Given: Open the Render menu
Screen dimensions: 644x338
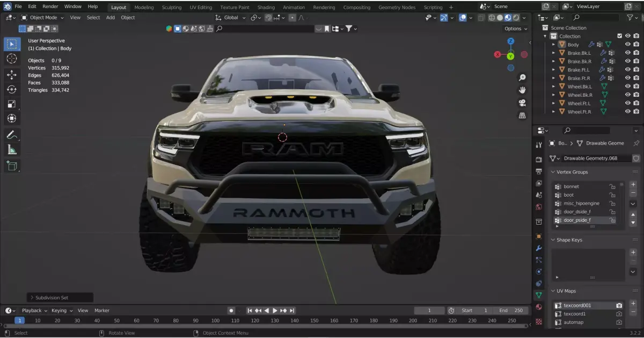Looking at the screenshot, I should click(50, 6).
